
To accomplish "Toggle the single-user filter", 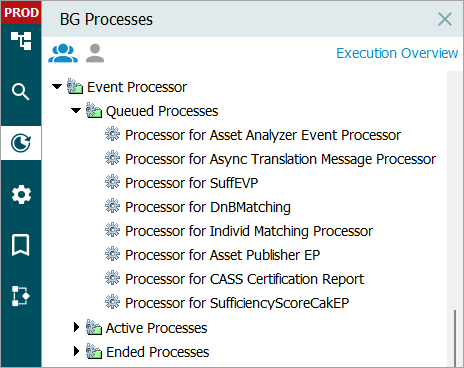I will click(95, 53).
